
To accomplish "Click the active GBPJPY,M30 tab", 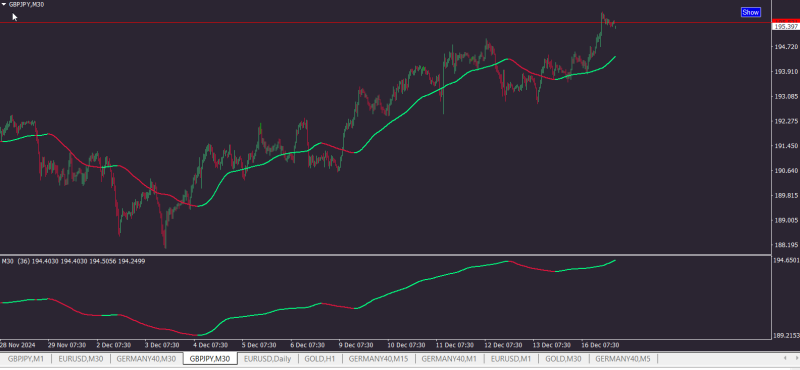I will tap(210, 359).
